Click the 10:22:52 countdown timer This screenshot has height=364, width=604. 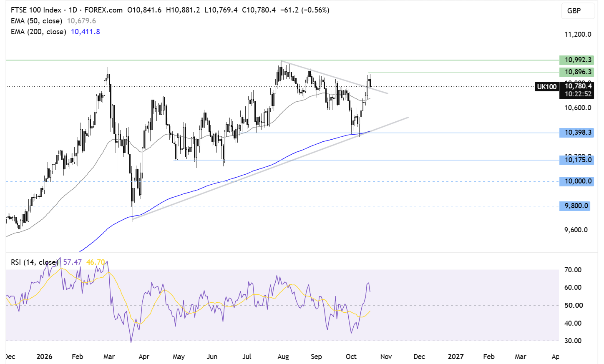click(x=578, y=94)
